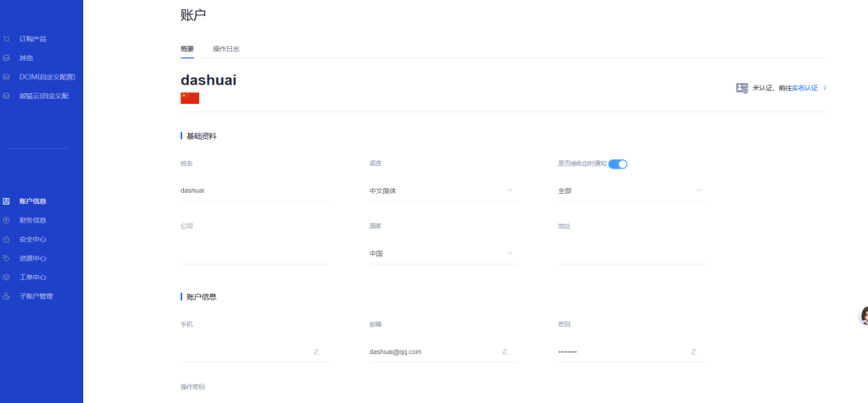Click the 账户信息 section heading in main panel
Image resolution: width=868 pixels, height=403 pixels.
(x=202, y=297)
